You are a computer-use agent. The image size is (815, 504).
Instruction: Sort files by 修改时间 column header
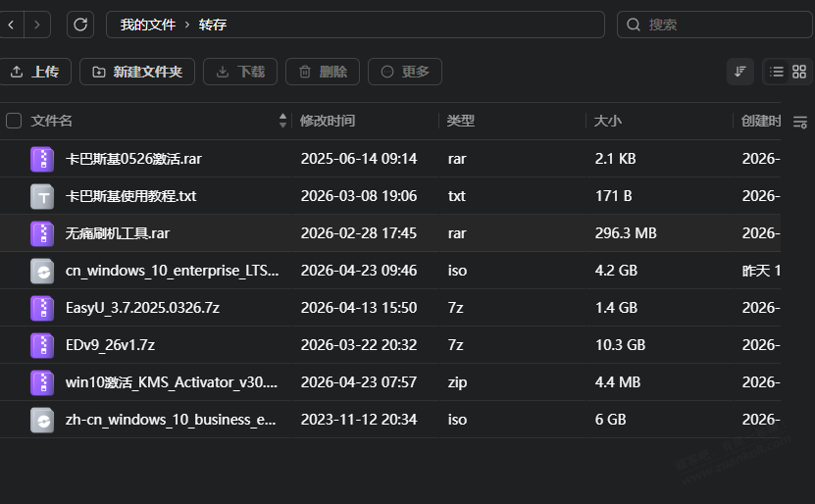tap(328, 121)
